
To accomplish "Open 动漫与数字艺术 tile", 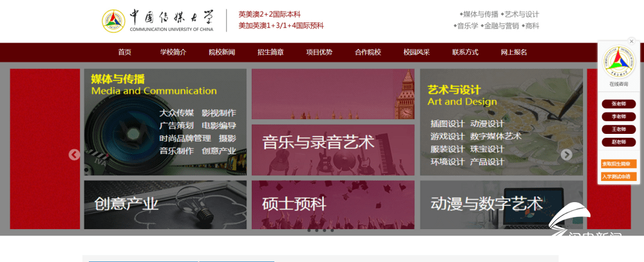I will coord(501,205).
